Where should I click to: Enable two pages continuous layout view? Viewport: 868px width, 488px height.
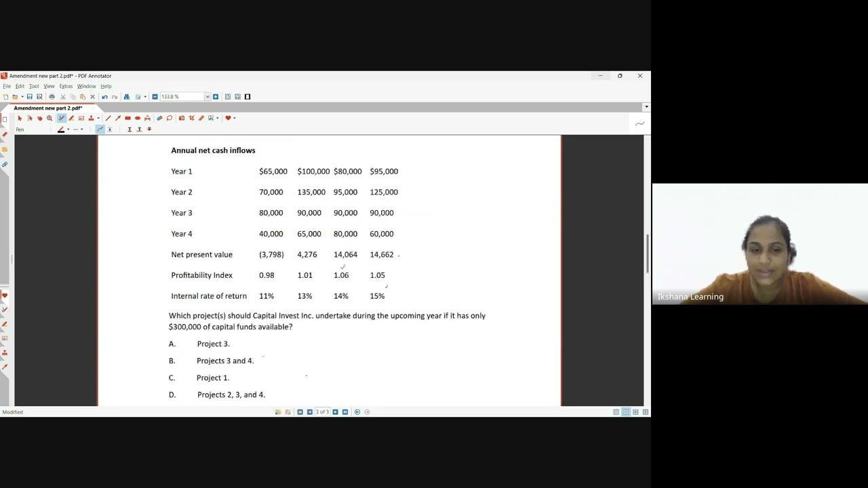pyautogui.click(x=646, y=411)
